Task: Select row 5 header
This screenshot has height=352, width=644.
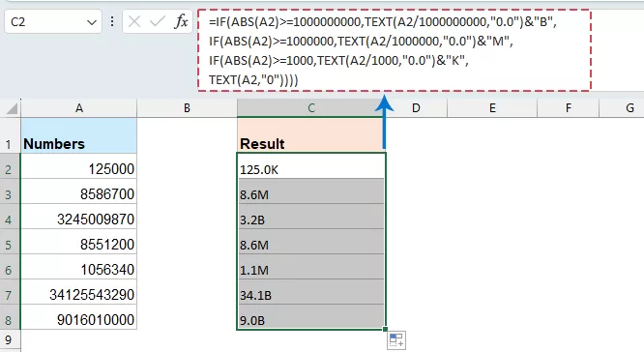Action: click(10, 242)
